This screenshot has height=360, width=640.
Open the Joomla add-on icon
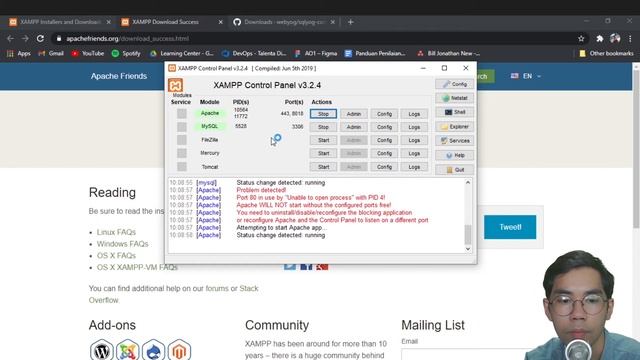pos(127,351)
